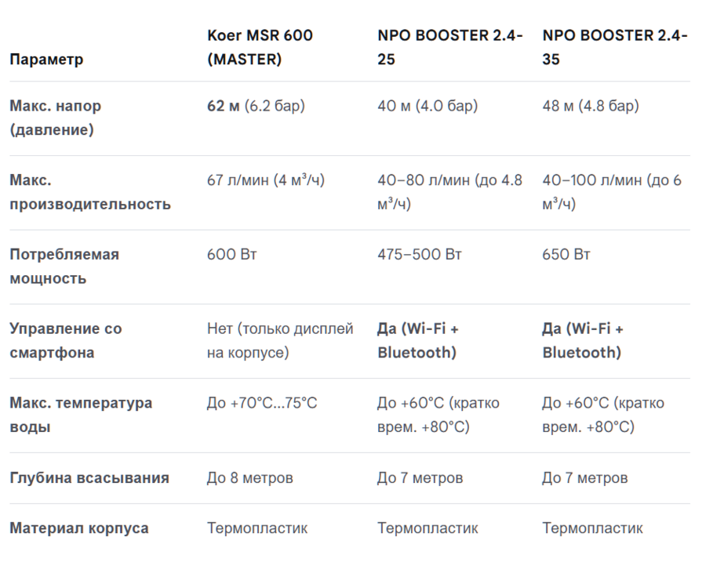Select the 600 Вт power value
Image resolution: width=706 pixels, height=588 pixels.
[232, 255]
